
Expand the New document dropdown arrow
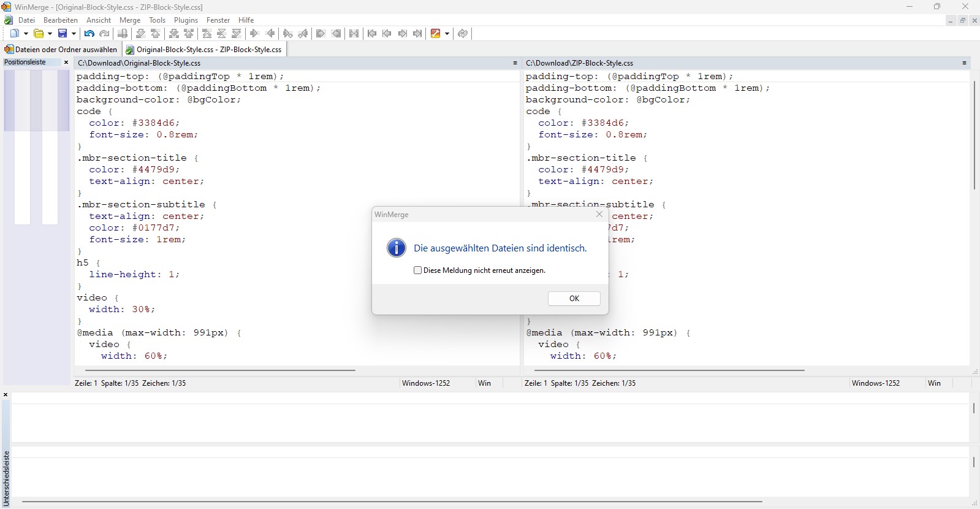click(x=26, y=34)
